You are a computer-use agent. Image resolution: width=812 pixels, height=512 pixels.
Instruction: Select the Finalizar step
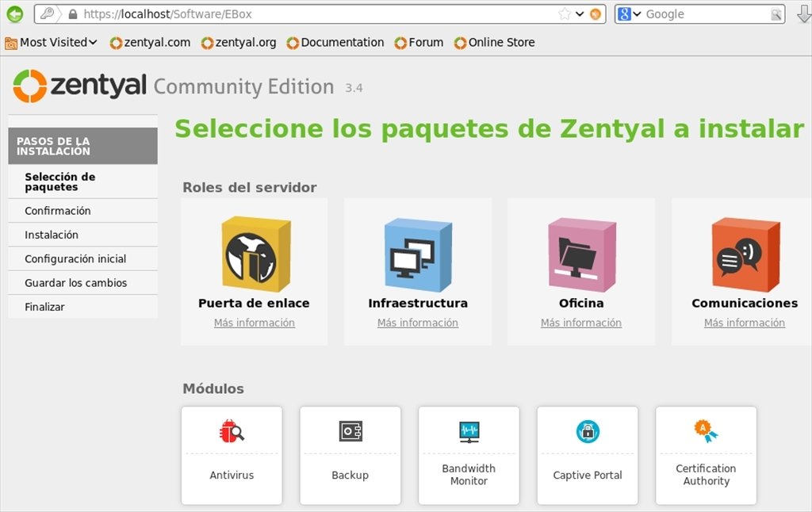(x=82, y=307)
